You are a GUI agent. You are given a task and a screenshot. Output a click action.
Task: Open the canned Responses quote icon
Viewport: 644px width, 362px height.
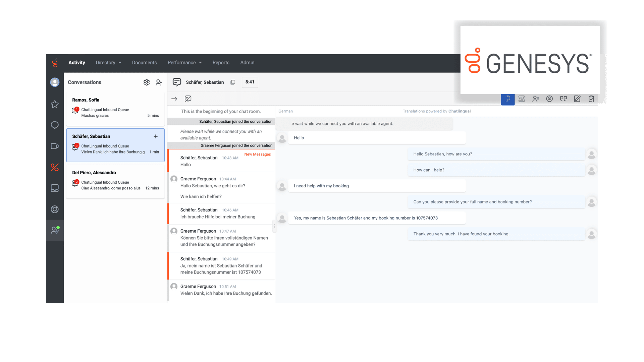click(x=563, y=99)
